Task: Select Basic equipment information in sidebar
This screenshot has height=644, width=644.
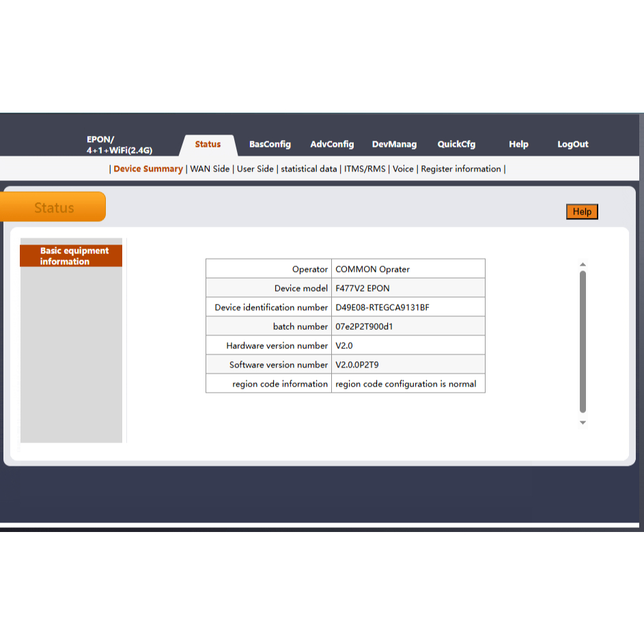Action: (x=71, y=256)
